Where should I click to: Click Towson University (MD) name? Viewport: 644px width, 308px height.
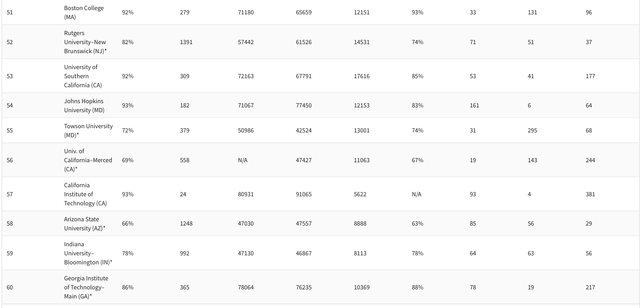(x=88, y=130)
